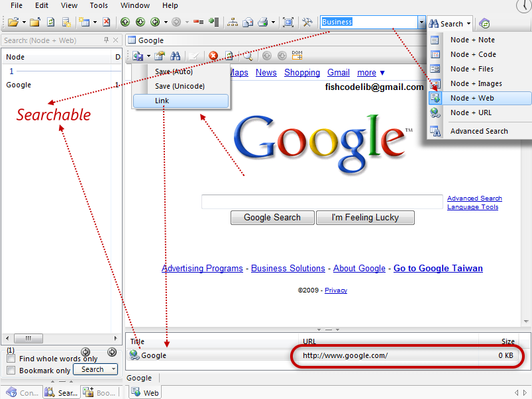This screenshot has height=399, width=532.
Task: Click the folder with up-arrow toolbar icon
Action: pyautogui.click(x=35, y=22)
